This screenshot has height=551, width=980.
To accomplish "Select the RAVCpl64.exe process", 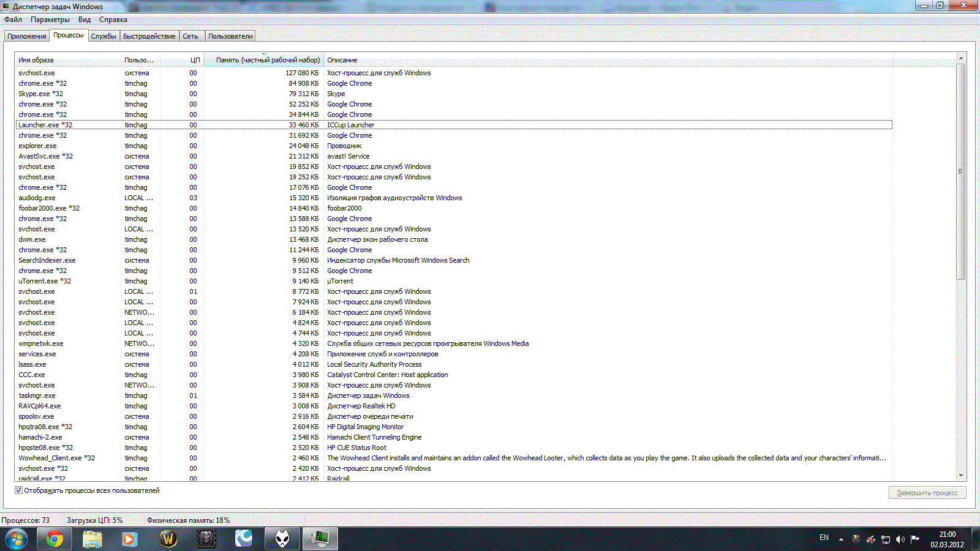I will pos(454,406).
